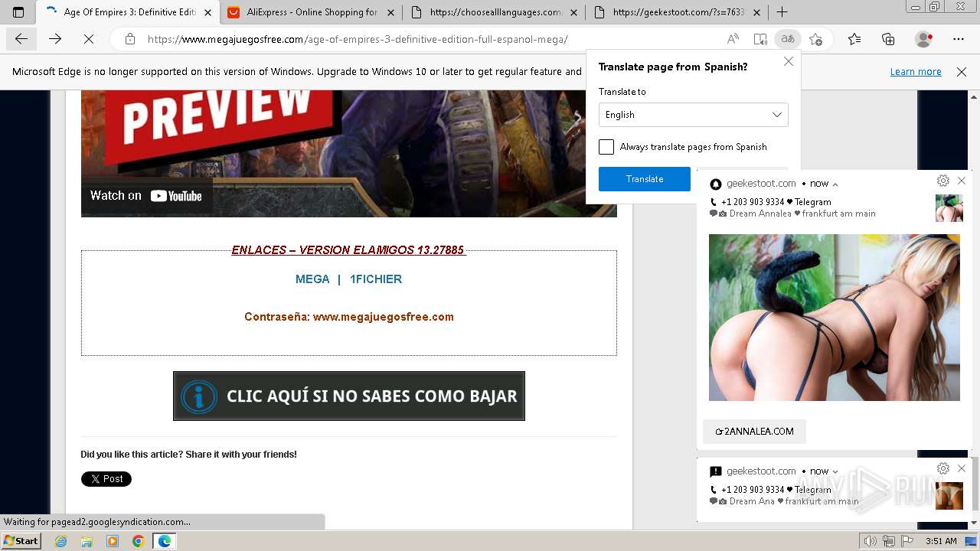Click the ENLACES VERSION ELAMIGOS 13.27885 heading
980x551 pixels.
[x=348, y=250]
